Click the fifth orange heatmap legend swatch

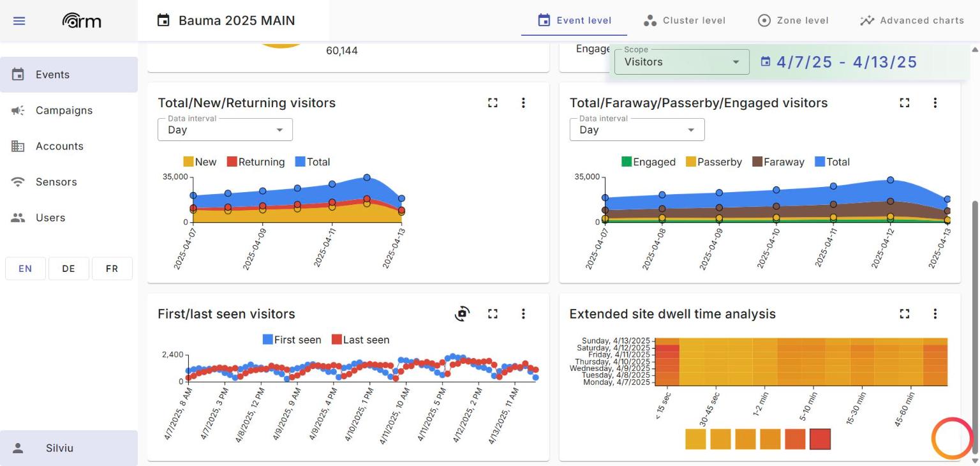tap(795, 439)
